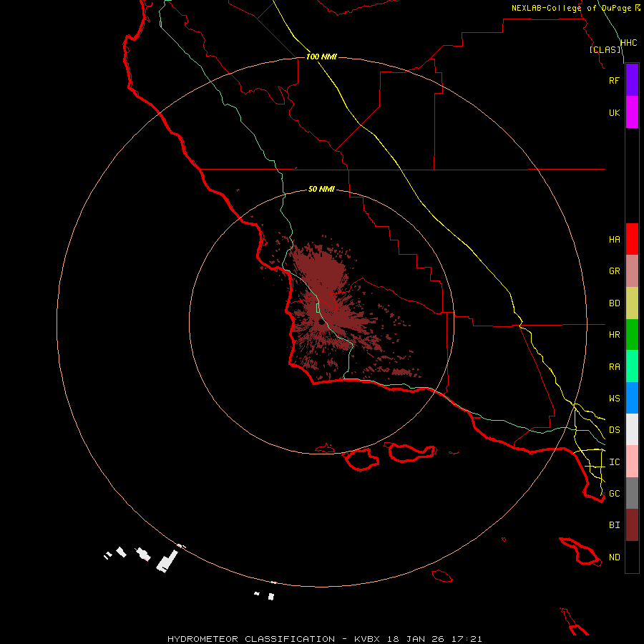The width and height of the screenshot is (644, 644).
Task: Click the WS blue legend swatch
Action: coord(632,398)
